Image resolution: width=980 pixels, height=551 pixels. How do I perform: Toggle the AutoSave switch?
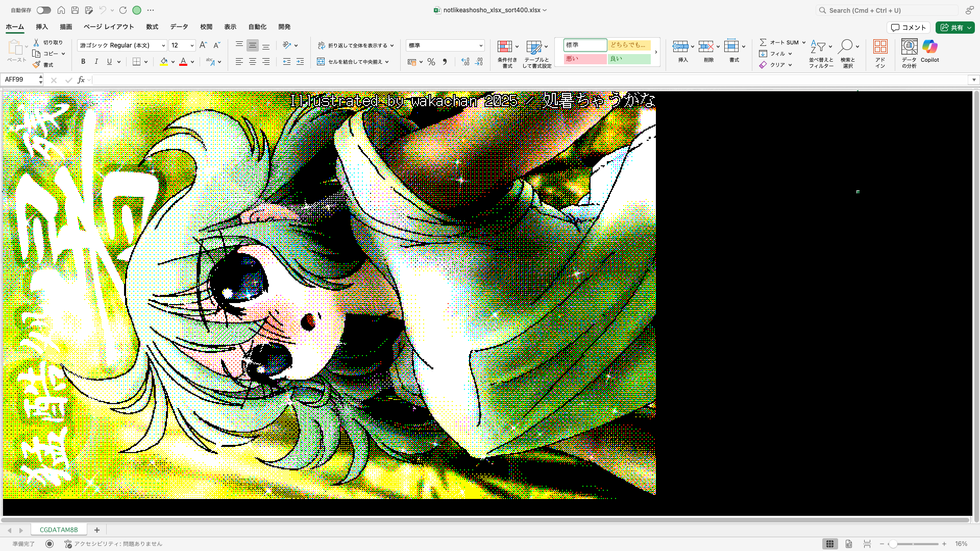pos(43,10)
